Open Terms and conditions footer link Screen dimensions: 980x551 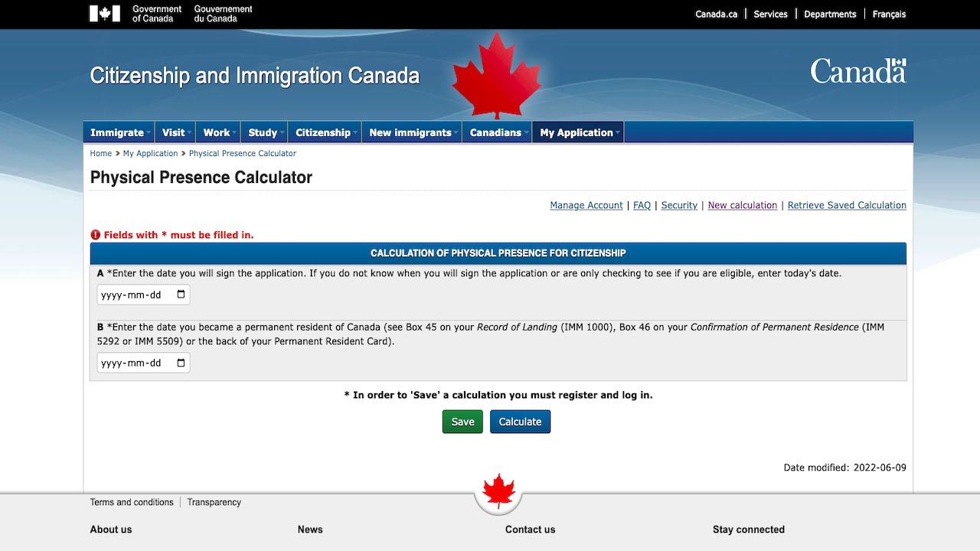[132, 502]
